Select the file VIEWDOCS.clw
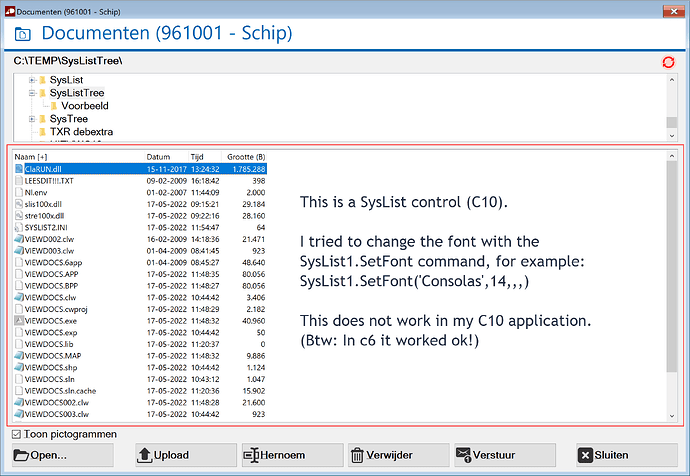Screen dimensions: 690x476 pos(50,297)
